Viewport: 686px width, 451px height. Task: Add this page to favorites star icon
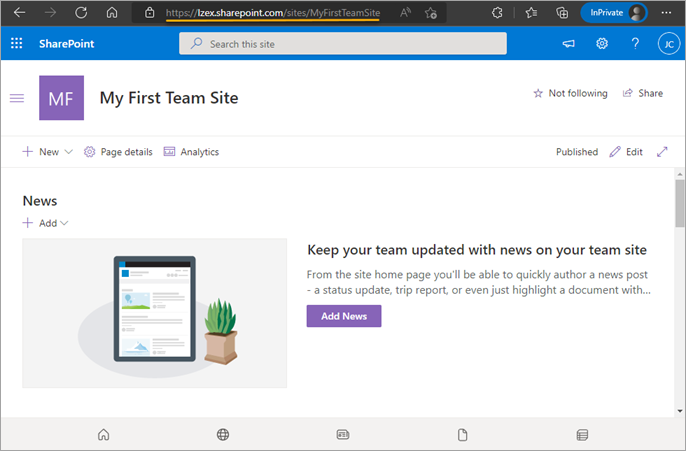click(x=430, y=13)
